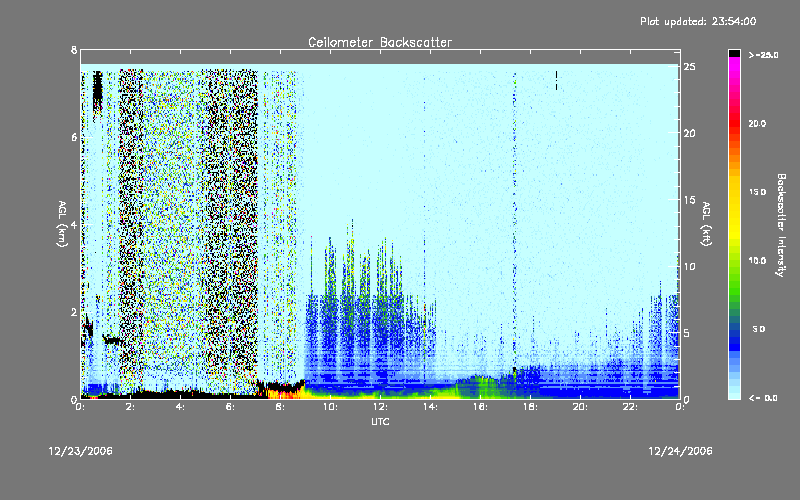Click the '10' tick on the kft axis
The width and height of the screenshot is (800, 500).
pos(690,266)
